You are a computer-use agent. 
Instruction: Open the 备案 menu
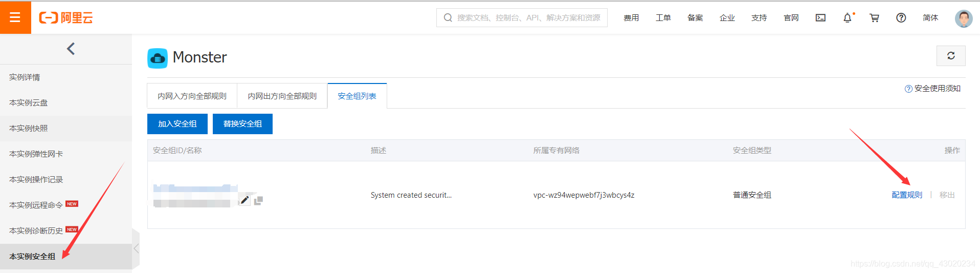[x=695, y=18]
